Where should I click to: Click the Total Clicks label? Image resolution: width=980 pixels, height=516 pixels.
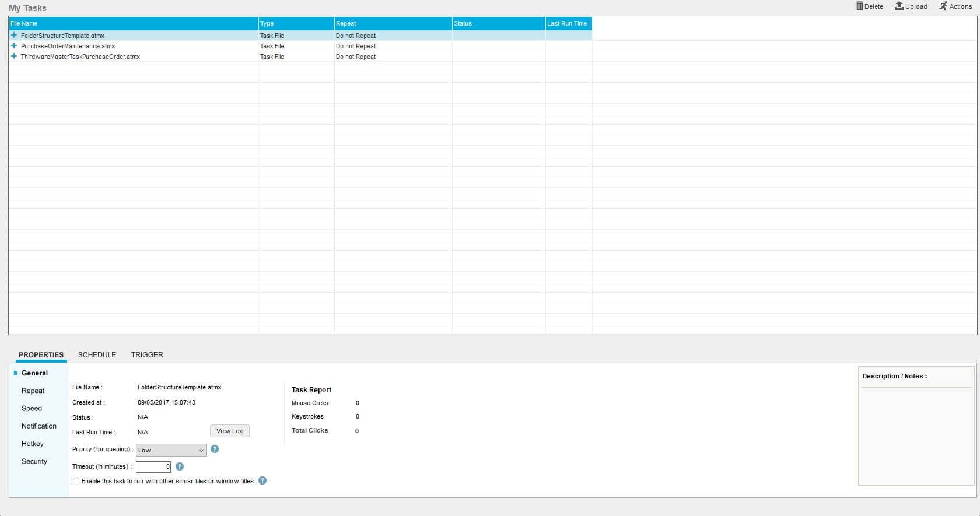(310, 430)
